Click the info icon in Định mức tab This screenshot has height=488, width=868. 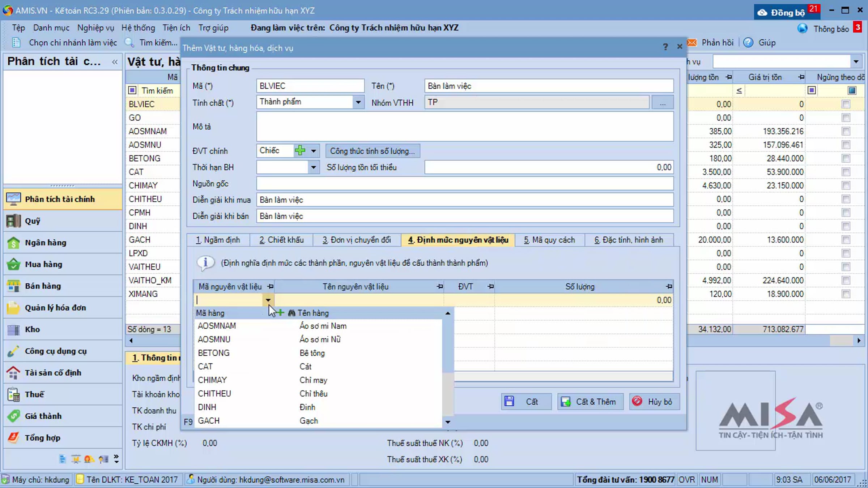coord(205,262)
